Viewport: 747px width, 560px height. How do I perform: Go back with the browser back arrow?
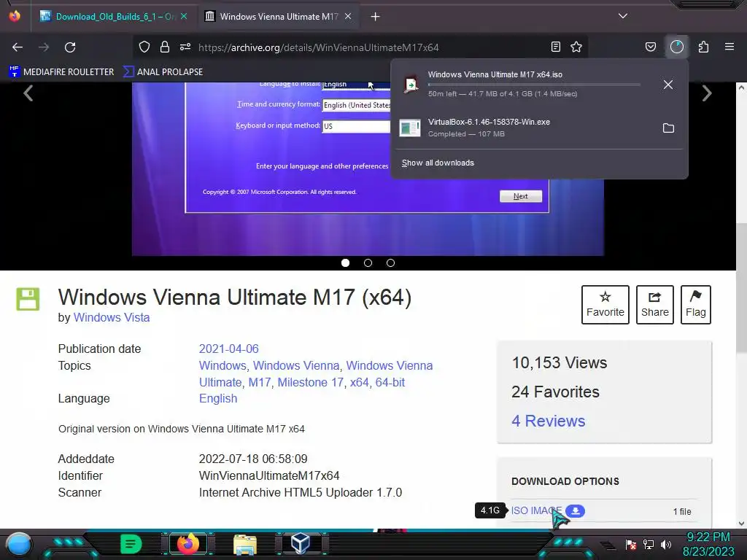18,47
